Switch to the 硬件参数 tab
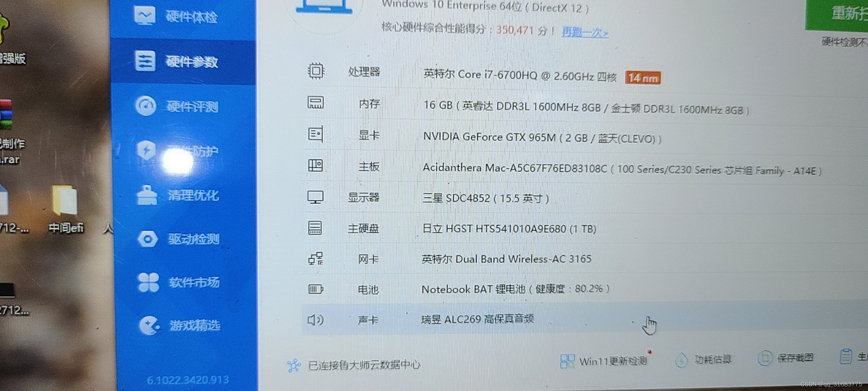 [x=191, y=62]
